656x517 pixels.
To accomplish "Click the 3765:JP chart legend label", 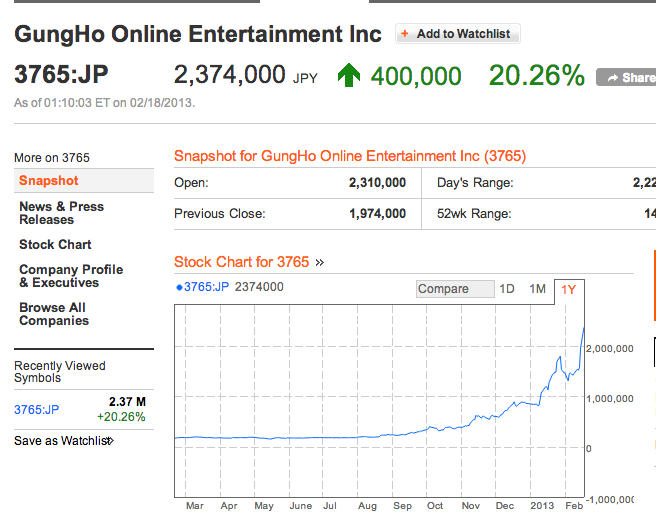I will (x=206, y=287).
